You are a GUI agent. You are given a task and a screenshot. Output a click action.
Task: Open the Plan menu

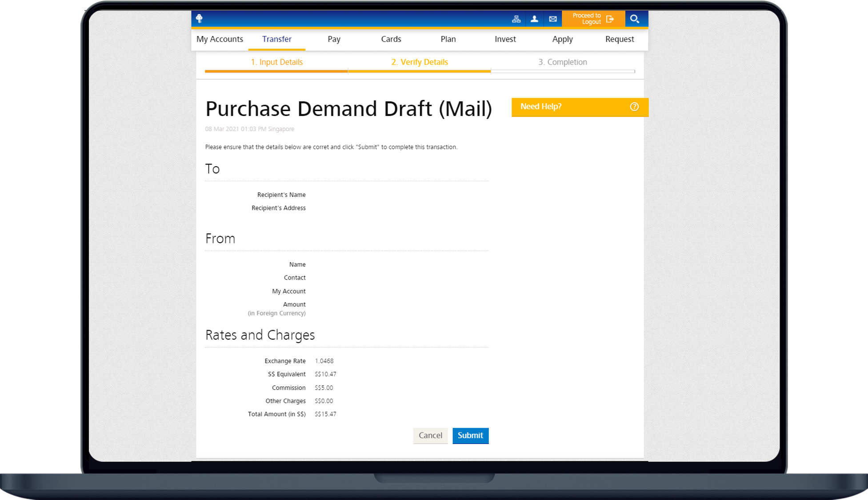(x=448, y=39)
